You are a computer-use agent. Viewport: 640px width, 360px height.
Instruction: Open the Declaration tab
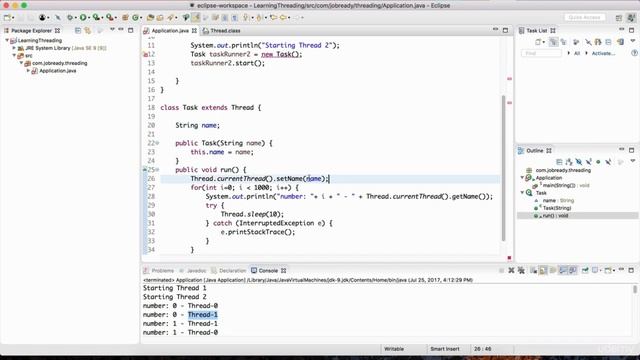229,271
